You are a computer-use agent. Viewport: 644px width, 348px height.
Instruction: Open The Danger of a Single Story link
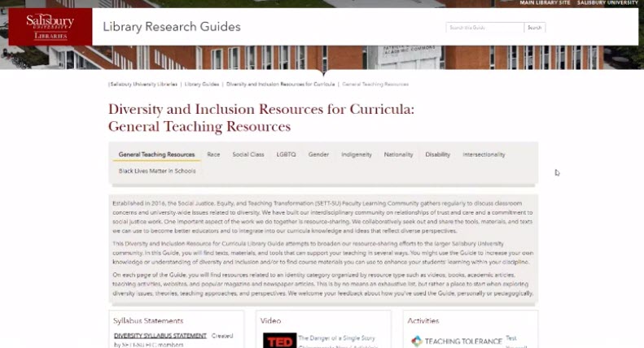point(337,338)
